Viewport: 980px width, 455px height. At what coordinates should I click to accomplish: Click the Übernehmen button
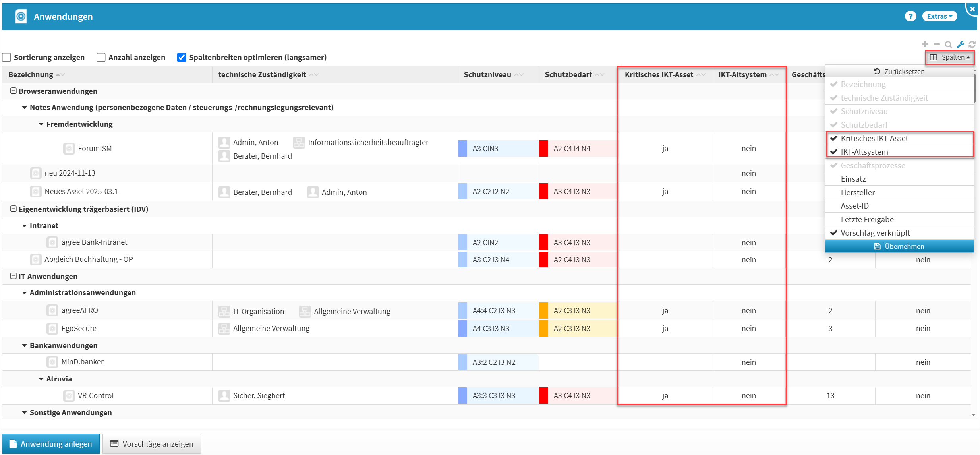(x=899, y=246)
